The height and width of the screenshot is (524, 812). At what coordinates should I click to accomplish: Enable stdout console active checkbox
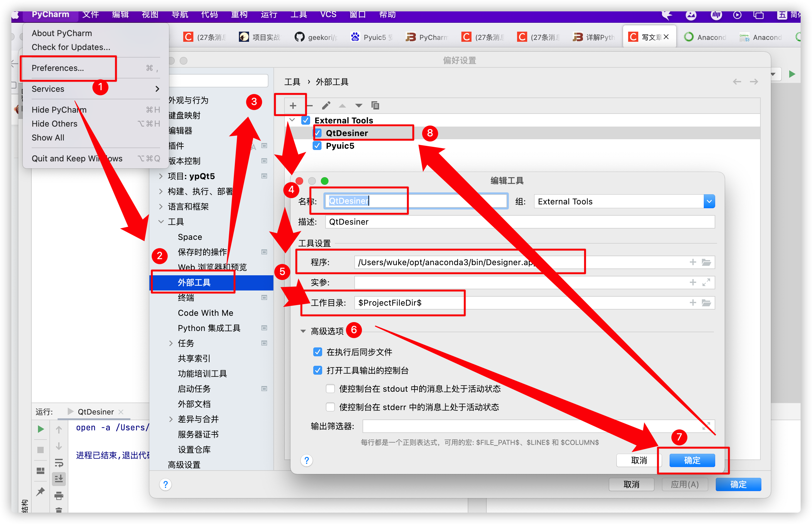coord(330,389)
